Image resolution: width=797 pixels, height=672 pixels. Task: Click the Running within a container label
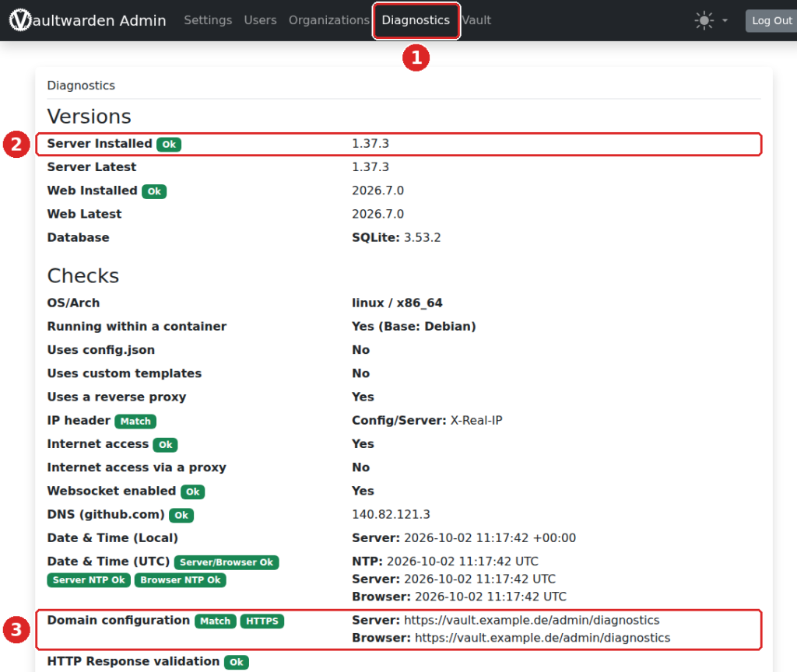(137, 326)
